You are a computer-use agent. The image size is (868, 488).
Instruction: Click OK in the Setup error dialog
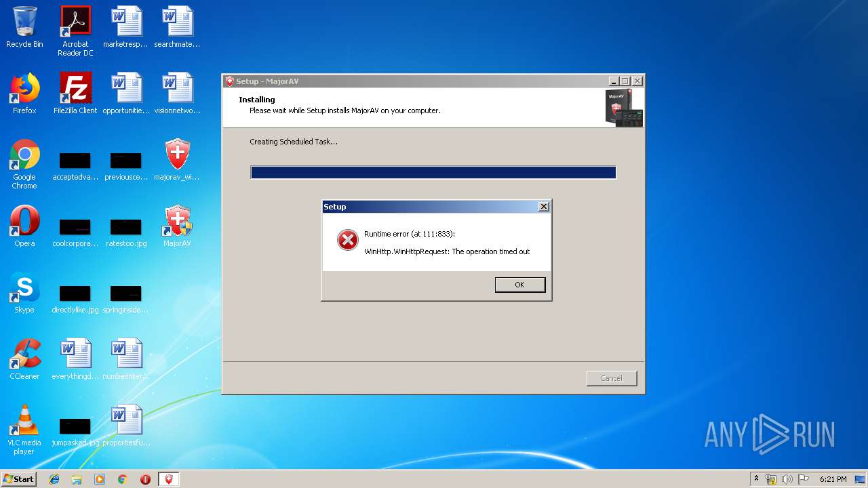(x=519, y=285)
